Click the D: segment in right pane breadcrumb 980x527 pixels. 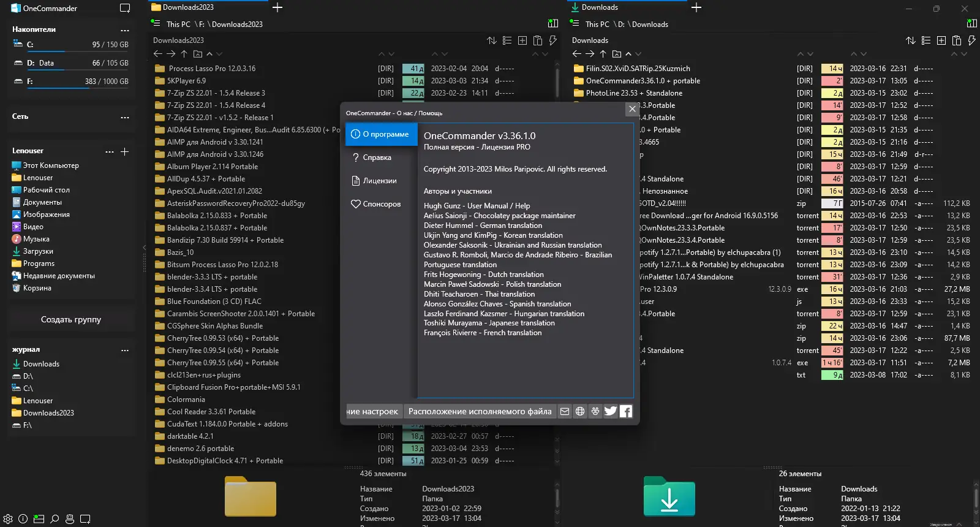tap(621, 25)
